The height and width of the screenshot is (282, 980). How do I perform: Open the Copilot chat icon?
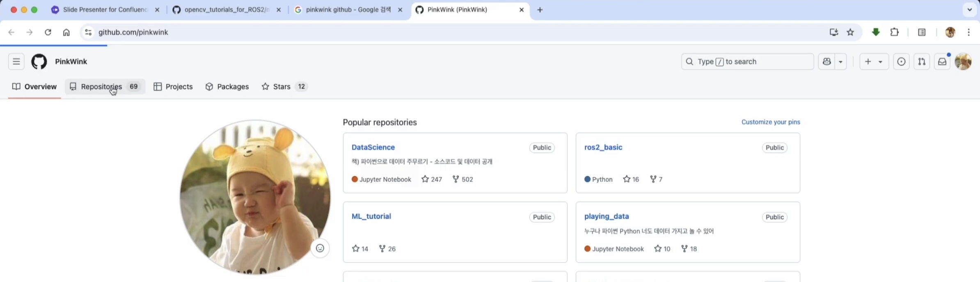827,62
